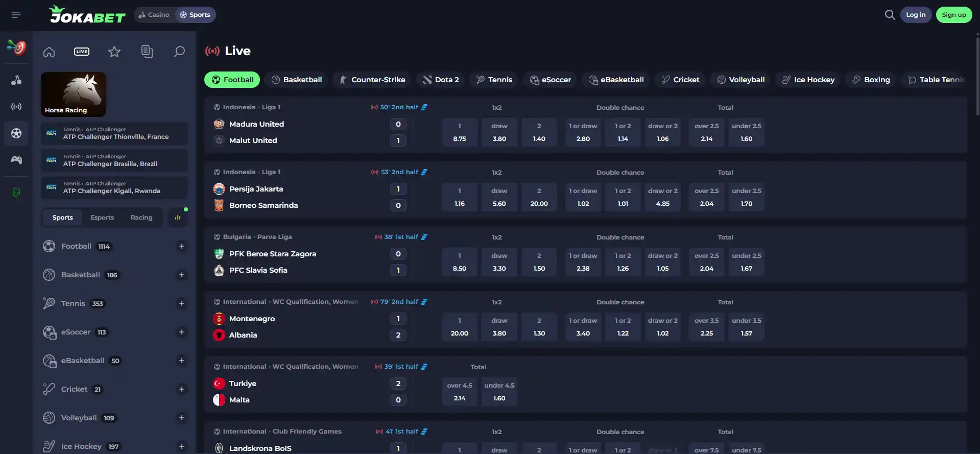
Task: Click the sidebar search icon
Action: (x=179, y=52)
